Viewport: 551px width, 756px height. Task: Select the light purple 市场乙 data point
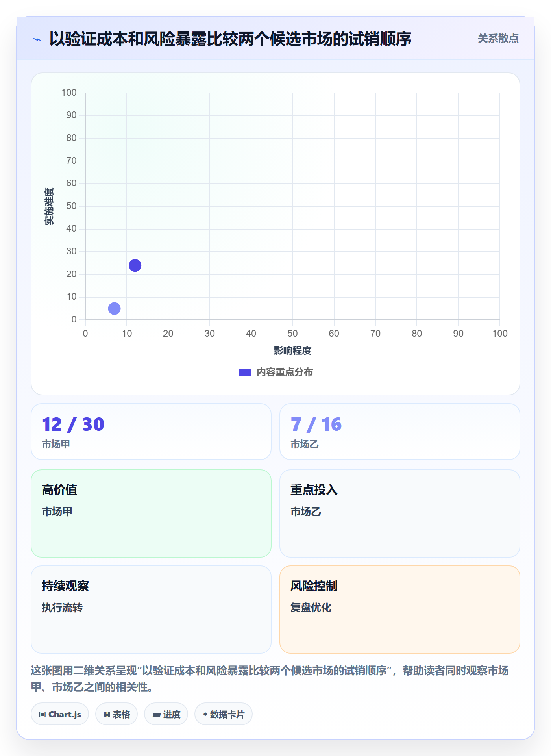[114, 308]
